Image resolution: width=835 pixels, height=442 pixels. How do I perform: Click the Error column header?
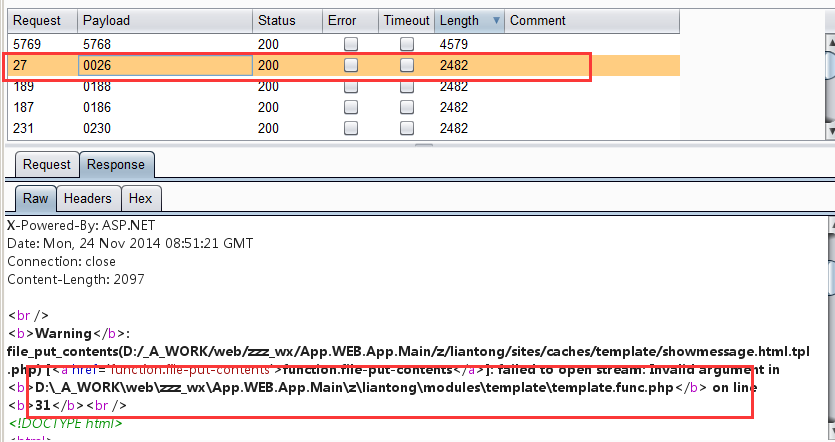(350, 21)
